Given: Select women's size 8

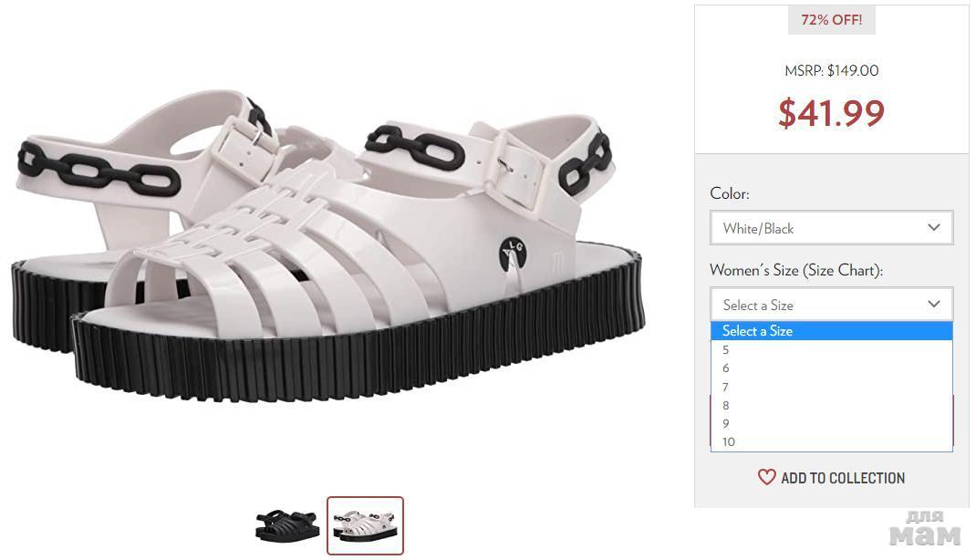Looking at the screenshot, I should [727, 405].
